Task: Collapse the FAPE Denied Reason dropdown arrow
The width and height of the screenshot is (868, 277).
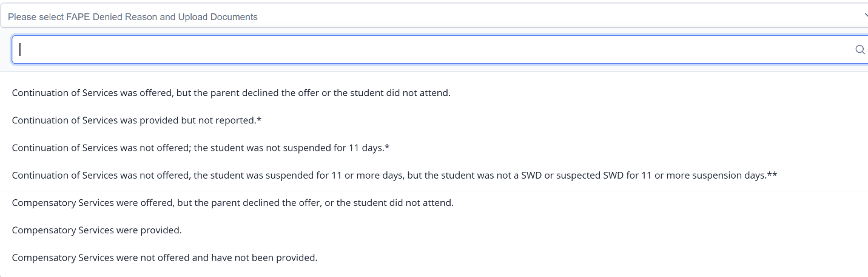Action: (865, 16)
